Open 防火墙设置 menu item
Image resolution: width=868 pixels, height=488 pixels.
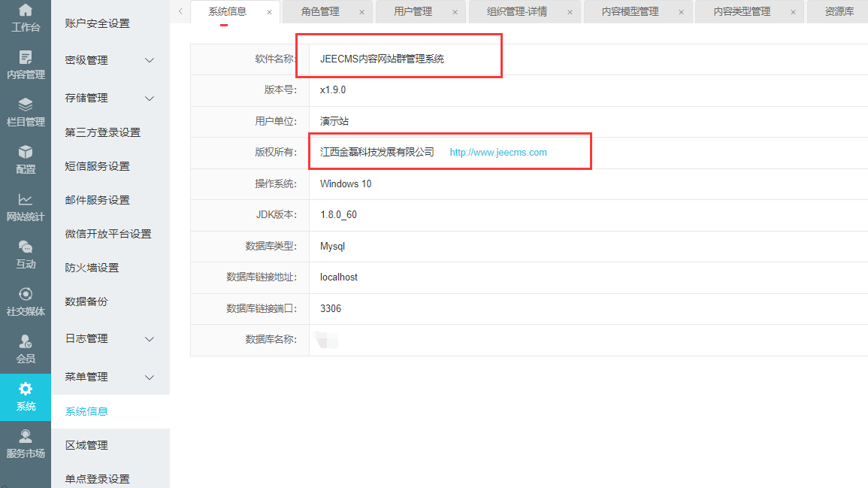pyautogui.click(x=92, y=268)
